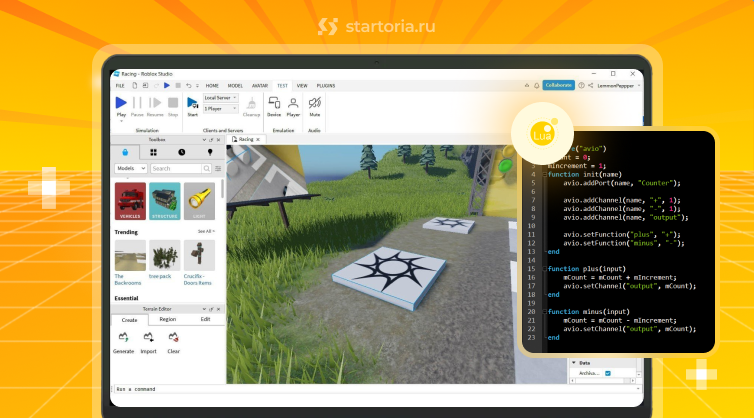The width and height of the screenshot is (754, 418).
Task: Close the Racing document tab
Action: (258, 139)
